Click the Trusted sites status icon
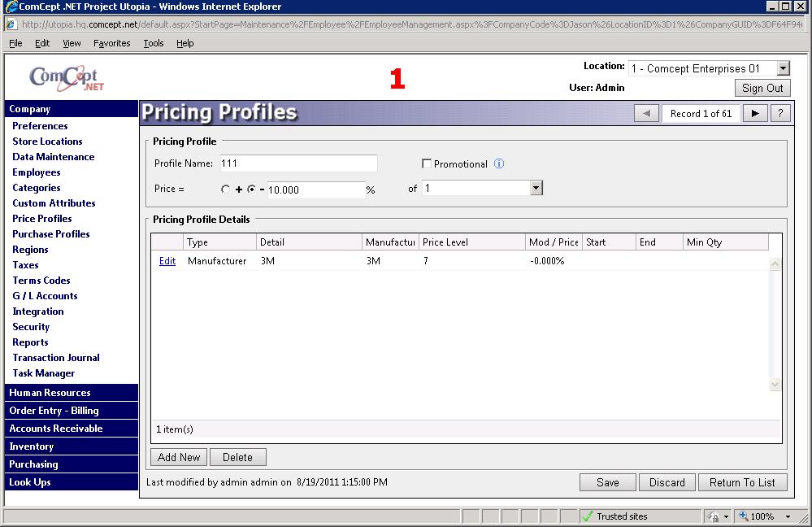 588,516
